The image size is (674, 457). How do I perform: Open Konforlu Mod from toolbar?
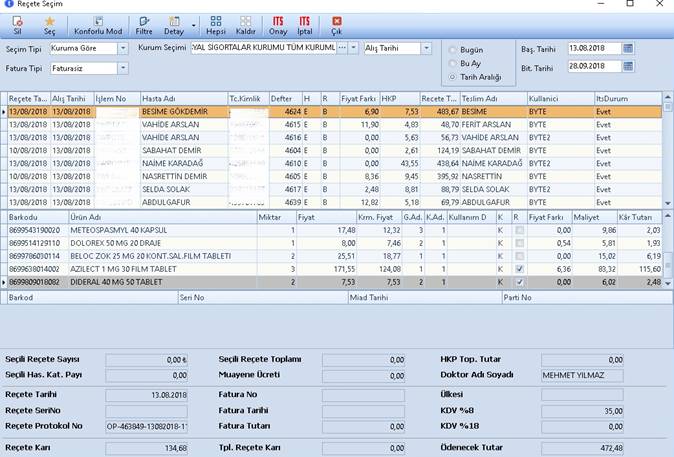(98, 26)
